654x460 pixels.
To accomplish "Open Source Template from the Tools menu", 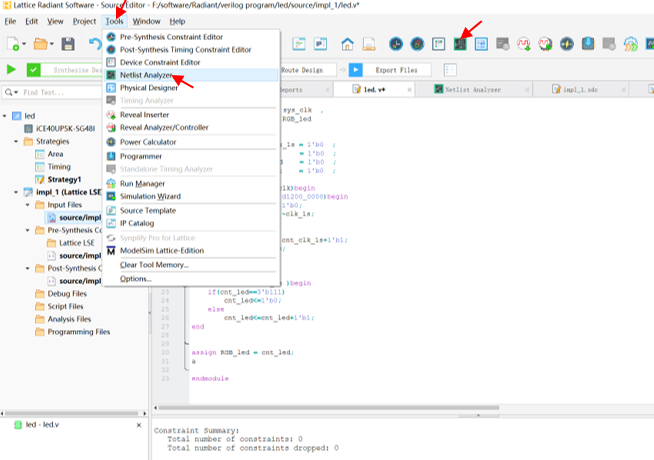I will click(191, 211).
